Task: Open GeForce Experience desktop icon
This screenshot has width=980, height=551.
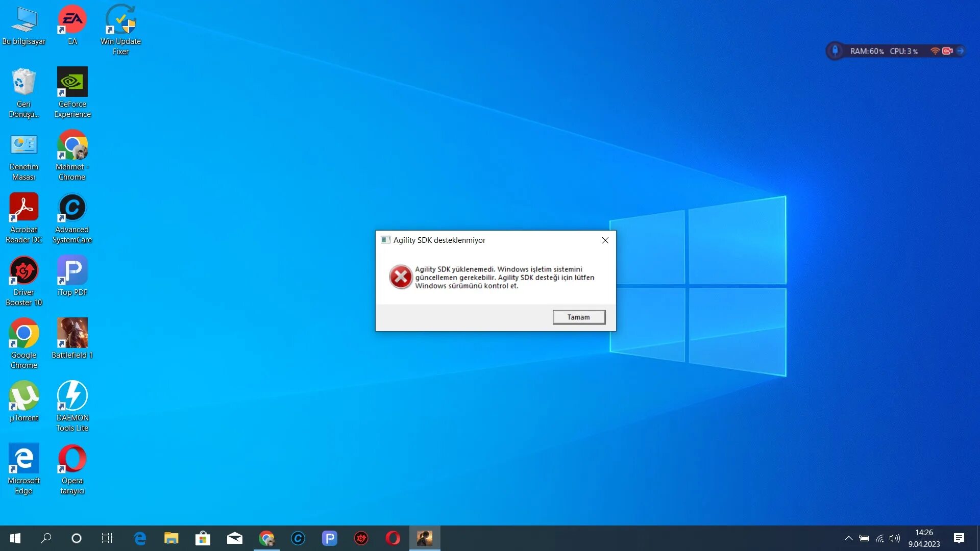Action: [x=72, y=83]
